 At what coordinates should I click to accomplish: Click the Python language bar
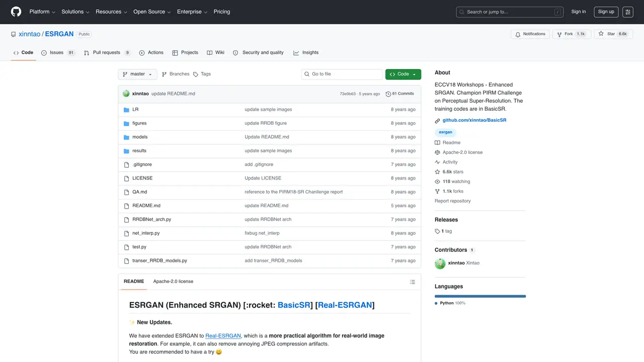click(480, 296)
